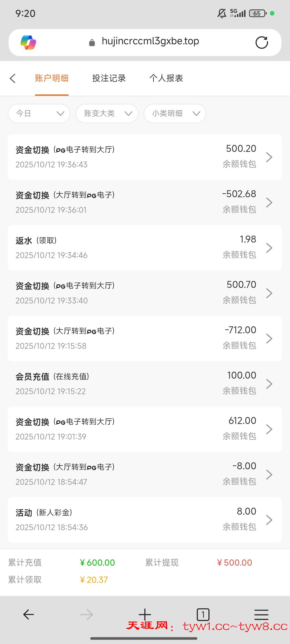Open the tab switcher icon
Image resolution: width=290 pixels, height=644 pixels.
(x=203, y=614)
